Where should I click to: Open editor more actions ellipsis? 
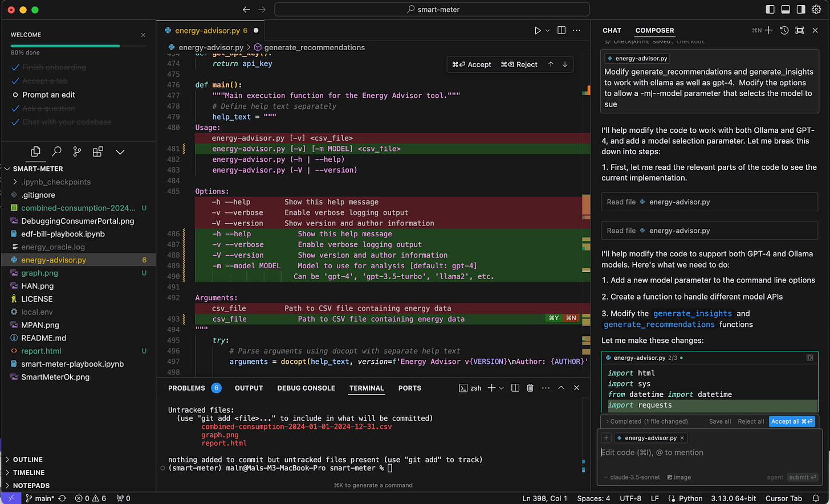click(577, 30)
